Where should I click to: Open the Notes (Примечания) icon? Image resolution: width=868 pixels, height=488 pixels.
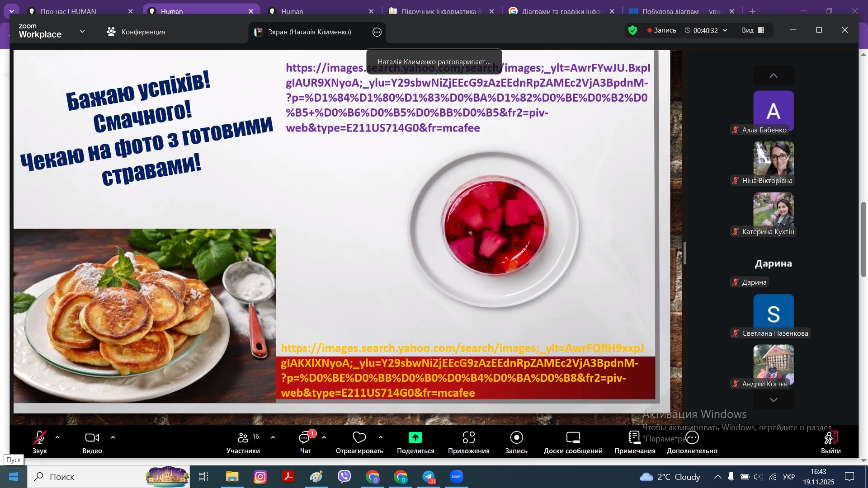(x=634, y=438)
